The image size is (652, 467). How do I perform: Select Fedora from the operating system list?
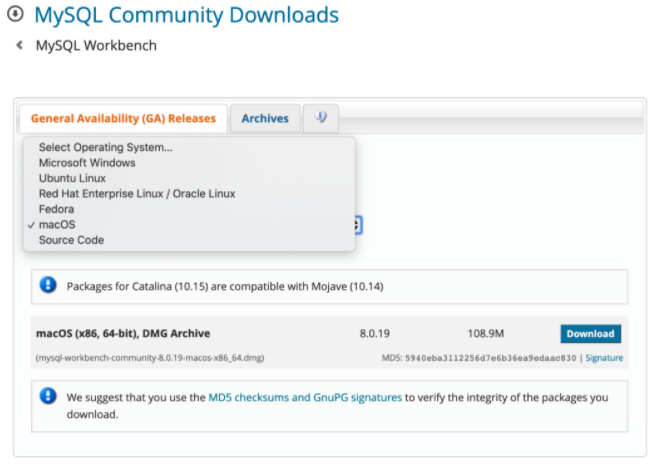tap(56, 209)
